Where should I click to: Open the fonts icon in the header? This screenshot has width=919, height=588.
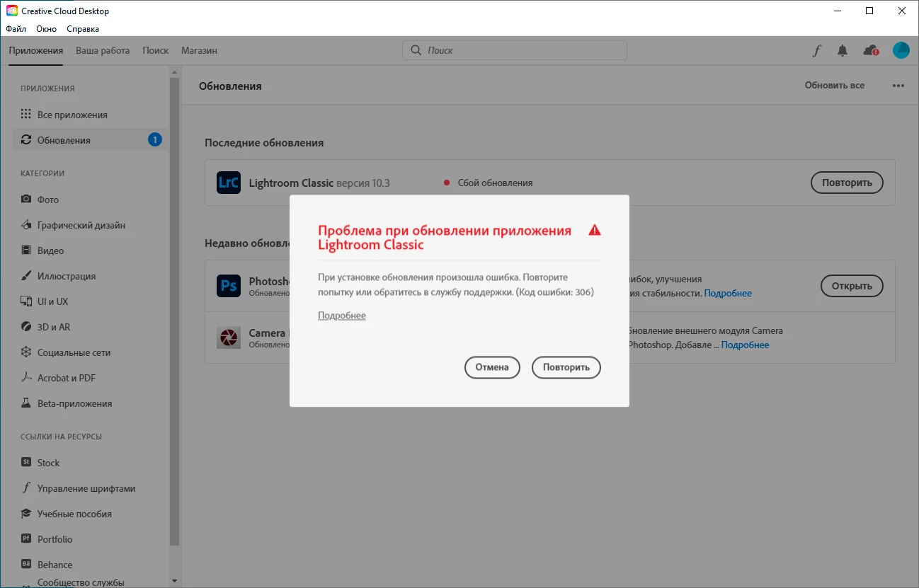click(x=816, y=51)
